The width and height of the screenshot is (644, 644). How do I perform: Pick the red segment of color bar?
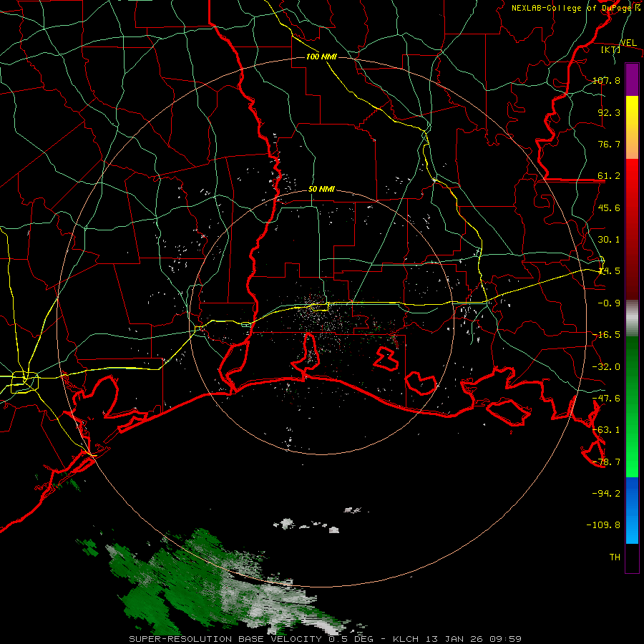coord(632,229)
